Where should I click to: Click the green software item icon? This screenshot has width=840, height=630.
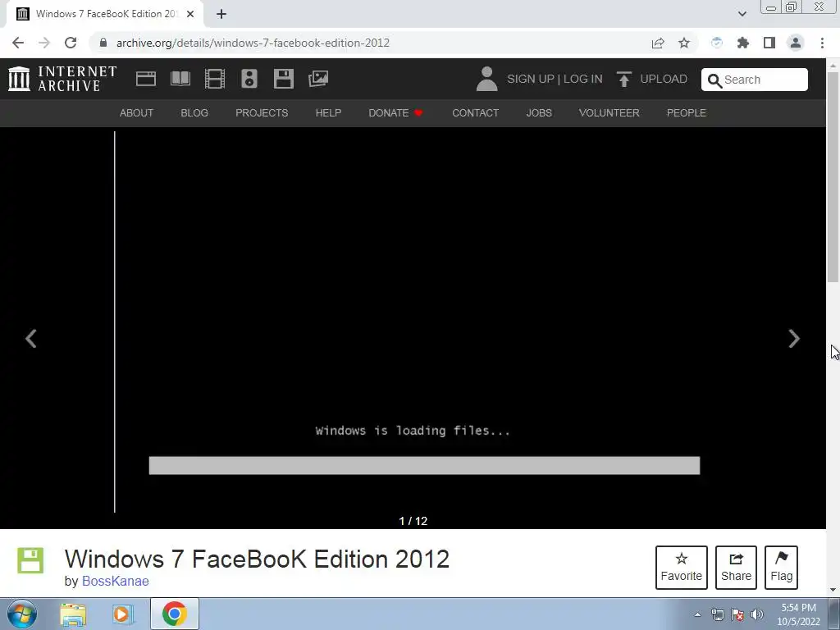(30, 560)
